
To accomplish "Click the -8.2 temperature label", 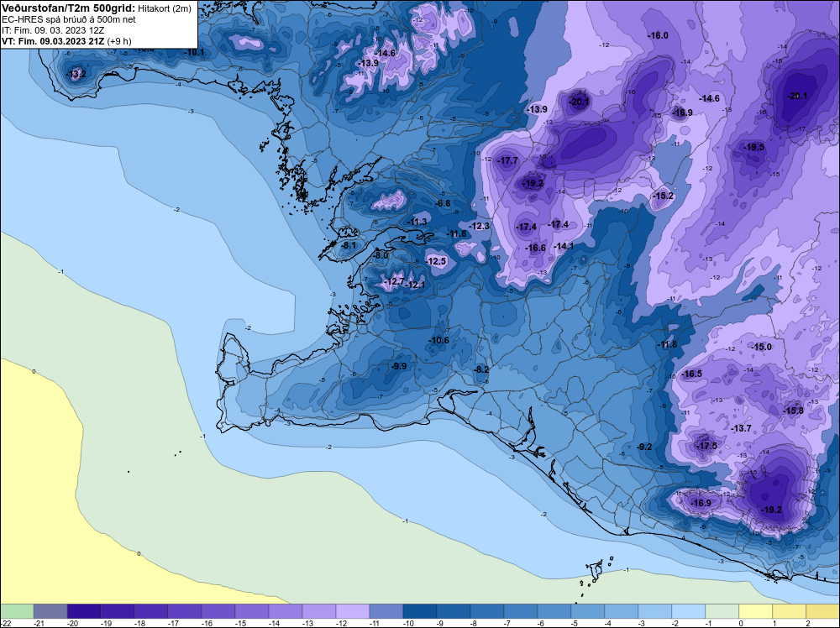I will (481, 369).
